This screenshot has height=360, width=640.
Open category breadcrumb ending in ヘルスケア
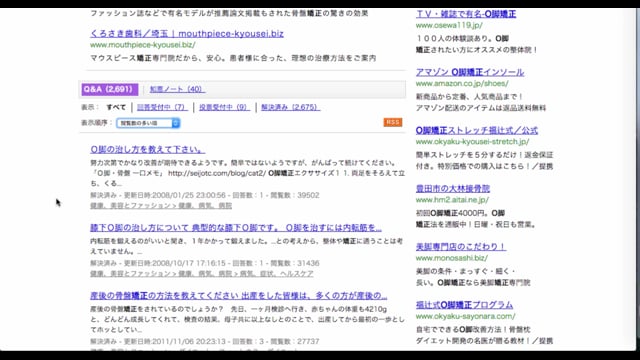(202, 273)
